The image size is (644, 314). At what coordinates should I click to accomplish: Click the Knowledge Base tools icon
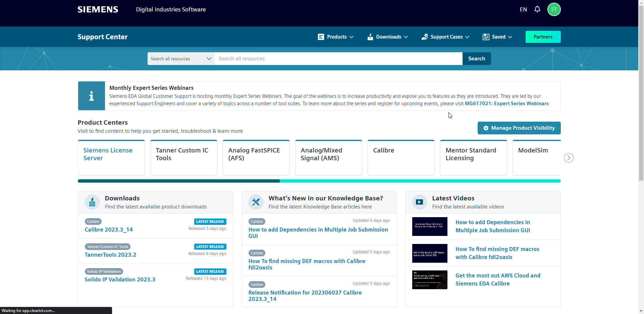tap(256, 202)
